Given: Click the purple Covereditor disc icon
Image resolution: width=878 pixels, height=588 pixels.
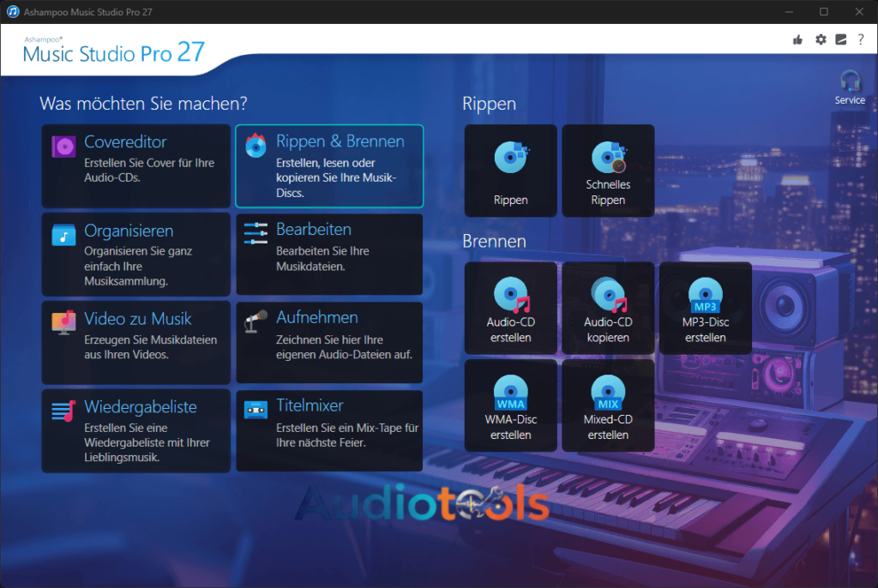Looking at the screenshot, I should 63,147.
